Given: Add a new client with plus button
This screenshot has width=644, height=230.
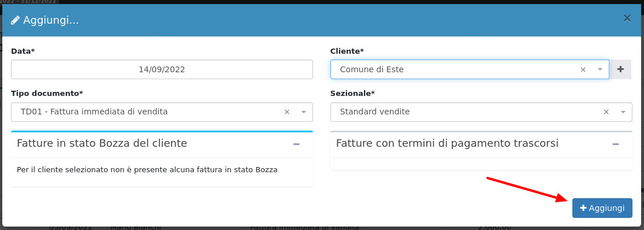Looking at the screenshot, I should (x=620, y=69).
